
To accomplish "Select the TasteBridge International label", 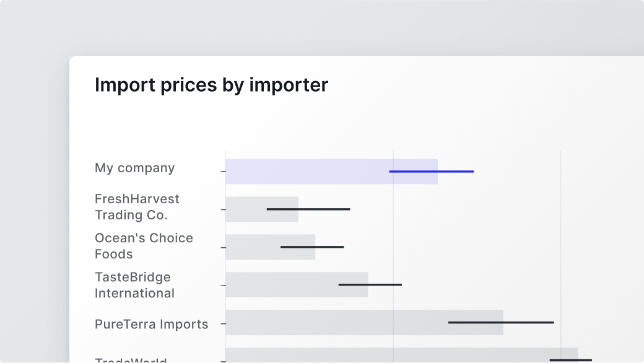I will pyautogui.click(x=134, y=285).
